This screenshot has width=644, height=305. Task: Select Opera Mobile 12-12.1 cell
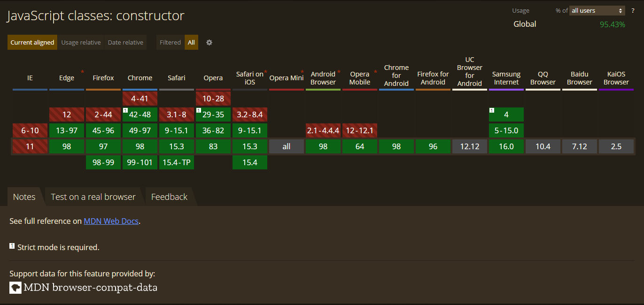pos(360,130)
